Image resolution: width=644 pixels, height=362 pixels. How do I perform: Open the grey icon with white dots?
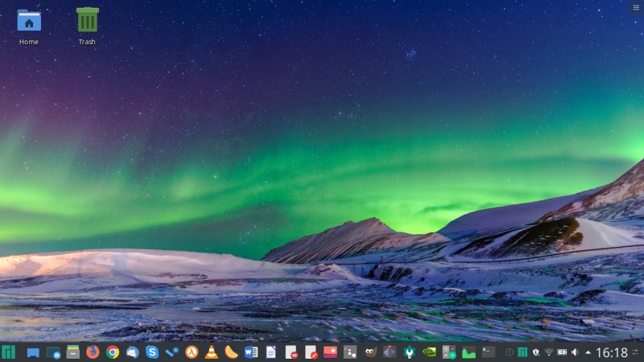(350, 352)
